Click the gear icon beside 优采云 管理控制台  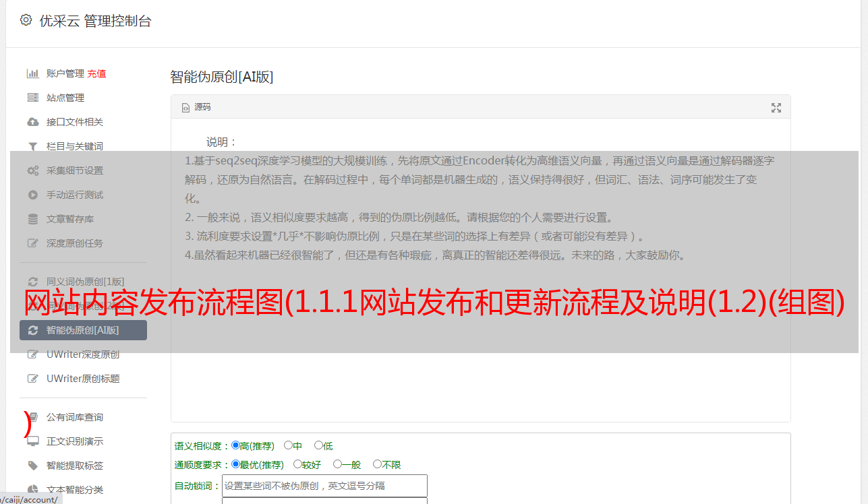tap(26, 20)
